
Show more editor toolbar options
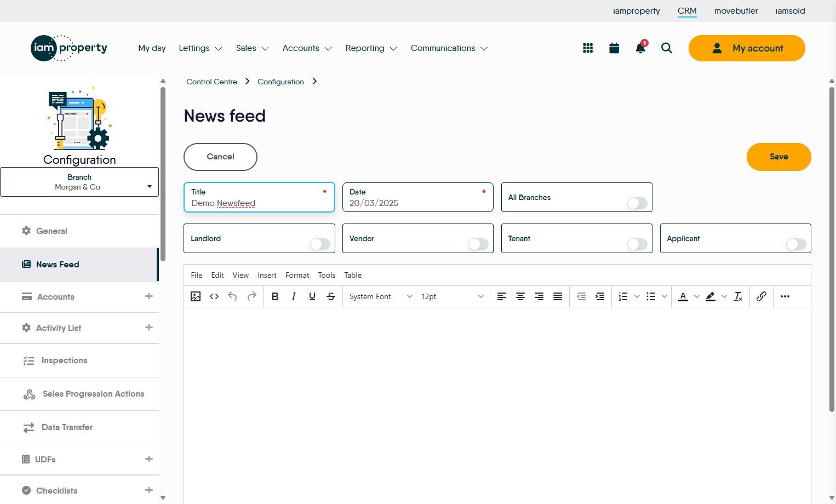click(785, 296)
